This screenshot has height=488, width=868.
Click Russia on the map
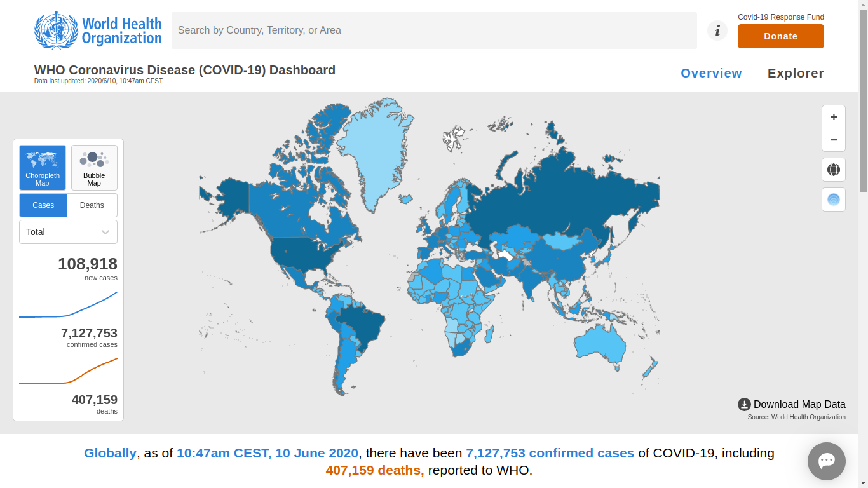click(x=559, y=197)
